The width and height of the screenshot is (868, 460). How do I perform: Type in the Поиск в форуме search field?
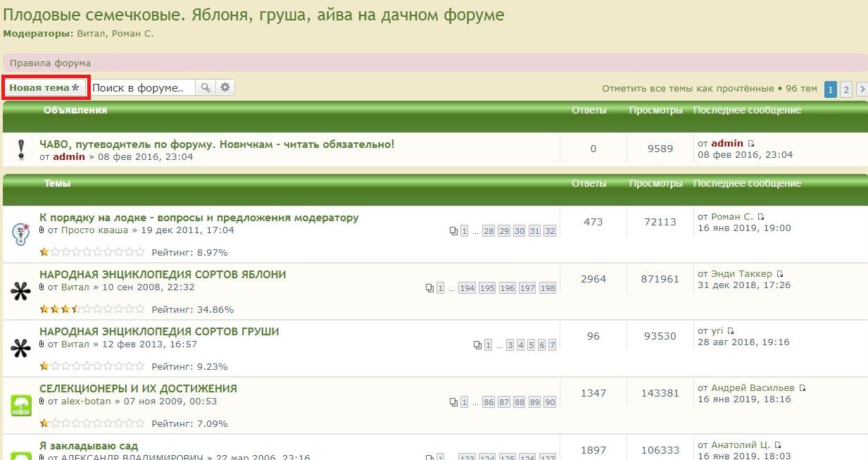[143, 87]
